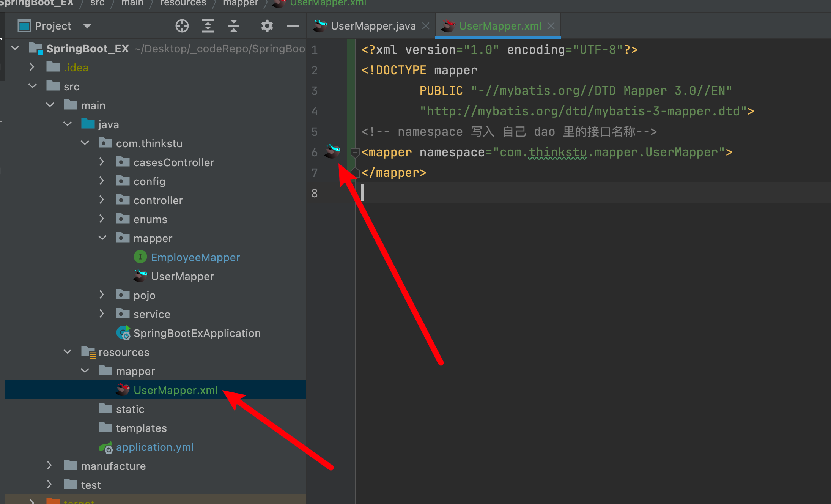831x504 pixels.
Task: Click SpringBootExApplication run class icon
Action: tap(123, 333)
